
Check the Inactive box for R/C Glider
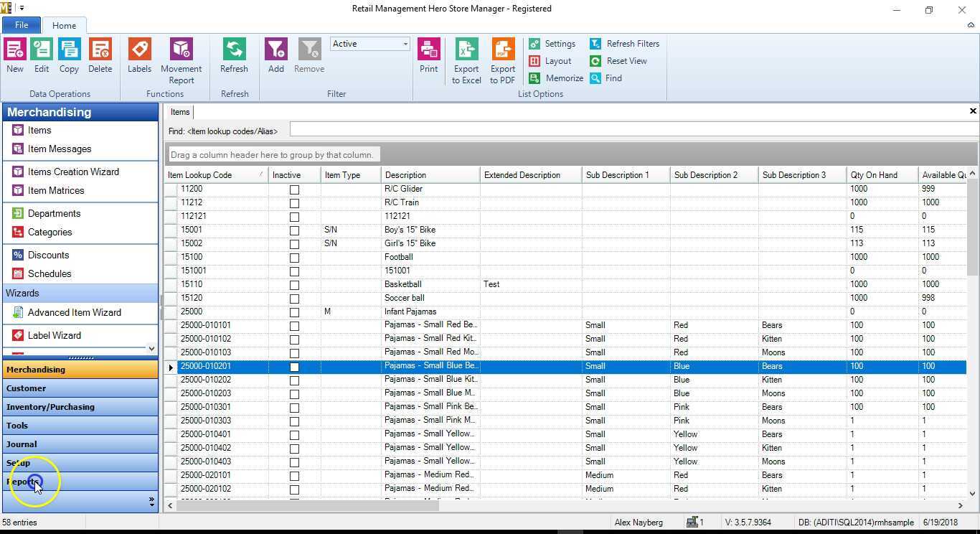pos(294,189)
